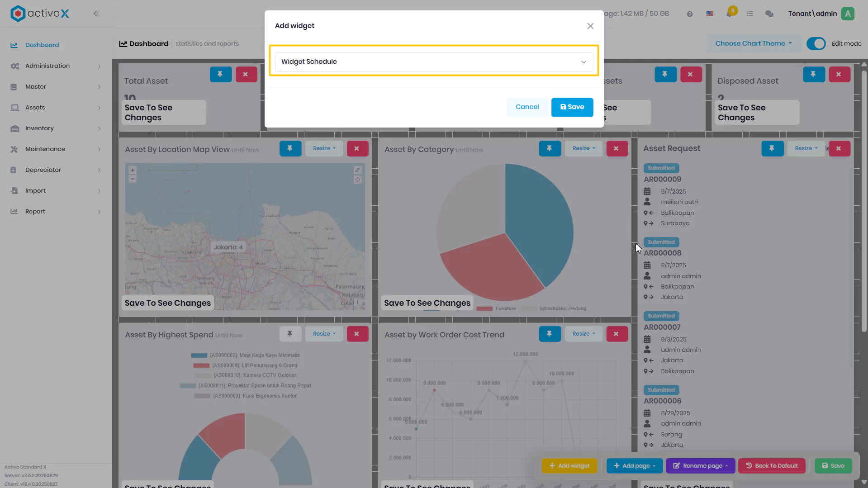Open the Widget Schedule dropdown
The height and width of the screenshot is (488, 868).
(x=434, y=62)
